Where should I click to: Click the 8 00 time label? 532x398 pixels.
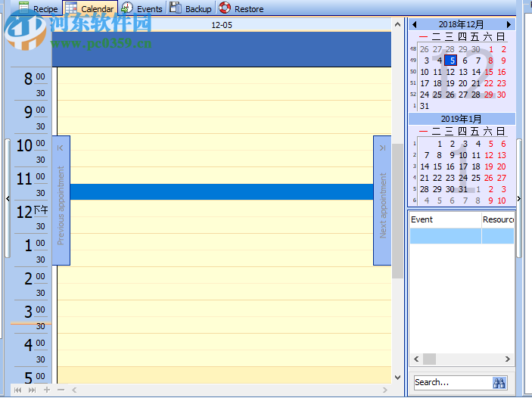[34, 78]
